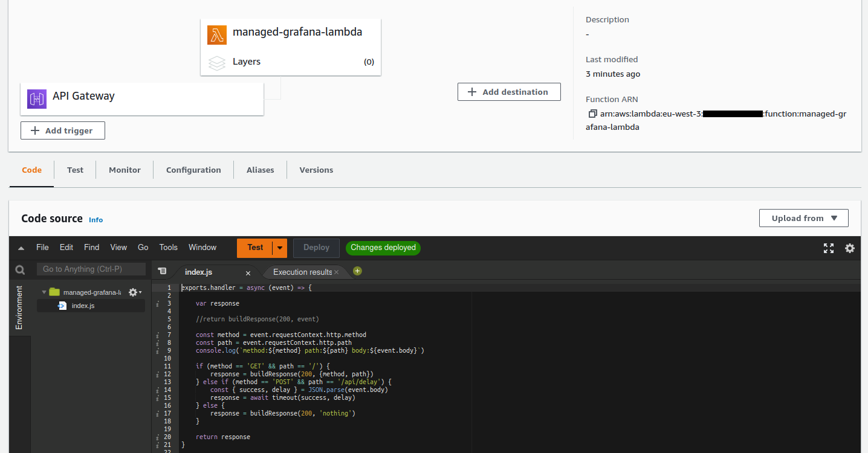868x453 pixels.
Task: Add a new editor tab with green plus
Action: coord(357,271)
